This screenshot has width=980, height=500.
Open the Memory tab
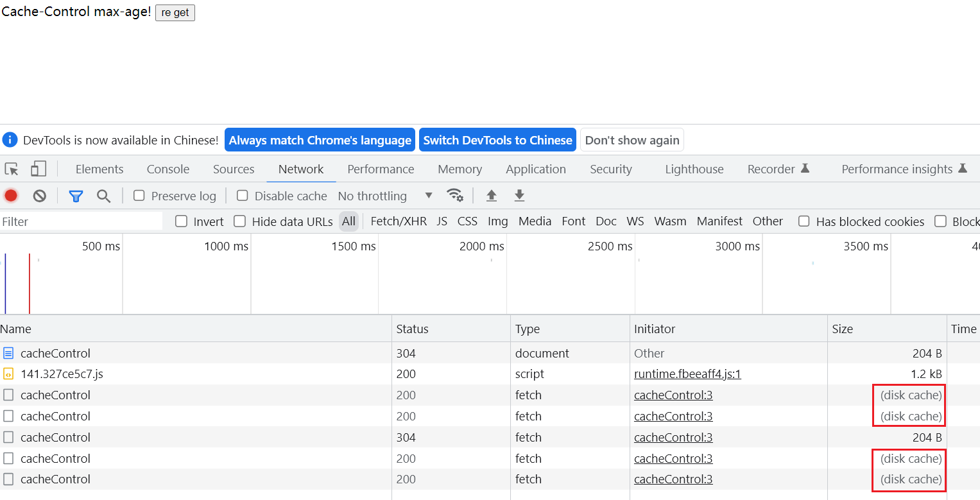[x=460, y=169]
